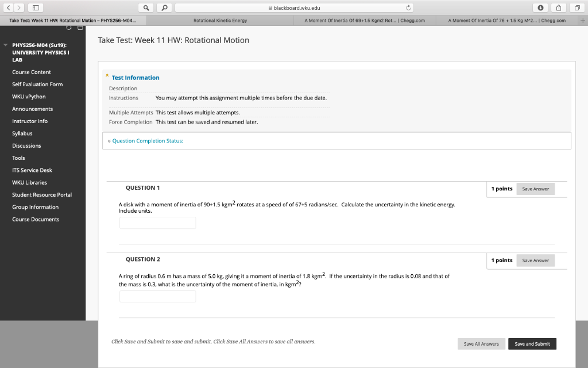This screenshot has width=588, height=368.
Task: Show all tabs with the tab overview icon
Action: (577, 7)
